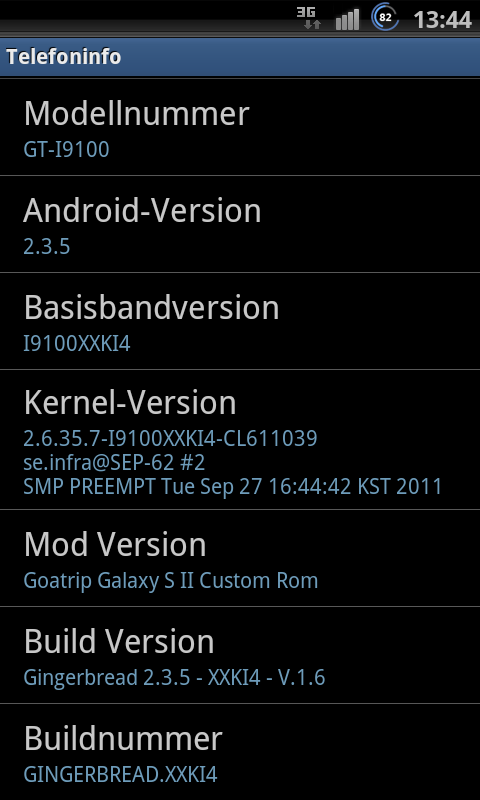Viewport: 480px width, 800px height.
Task: Tap the circular battery 82 icon
Action: [385, 17]
